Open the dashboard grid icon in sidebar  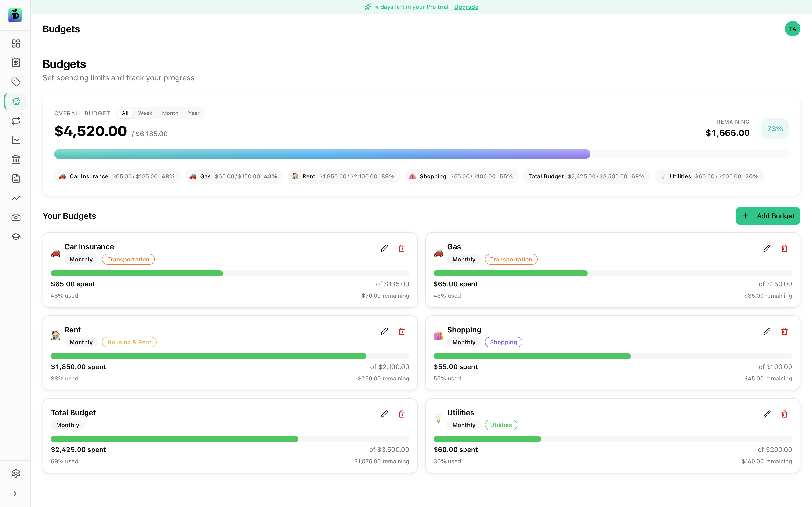point(16,43)
